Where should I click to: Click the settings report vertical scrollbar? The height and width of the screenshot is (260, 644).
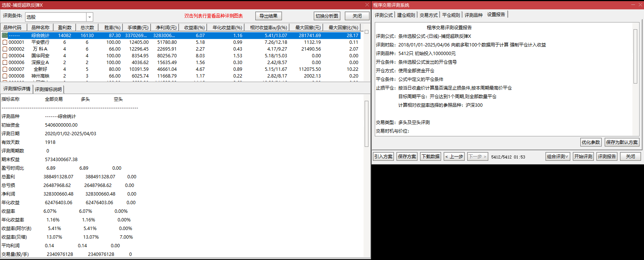tap(635, 56)
